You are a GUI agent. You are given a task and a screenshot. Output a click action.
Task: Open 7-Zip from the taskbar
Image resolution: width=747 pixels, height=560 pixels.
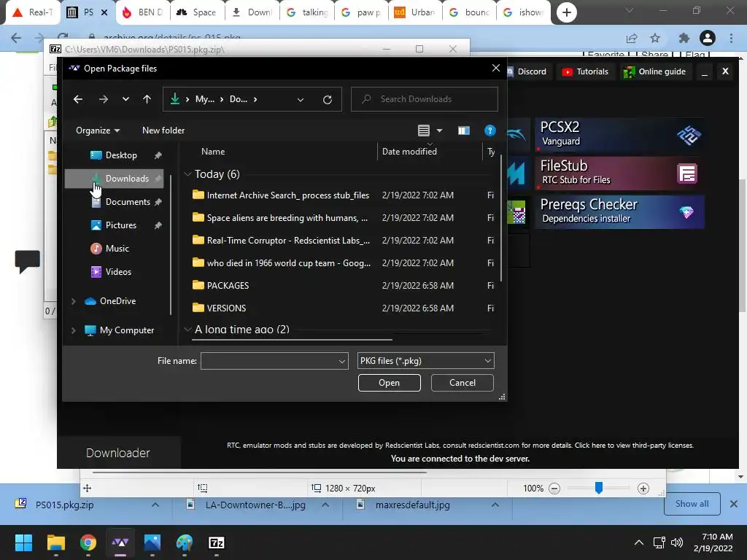click(x=217, y=542)
